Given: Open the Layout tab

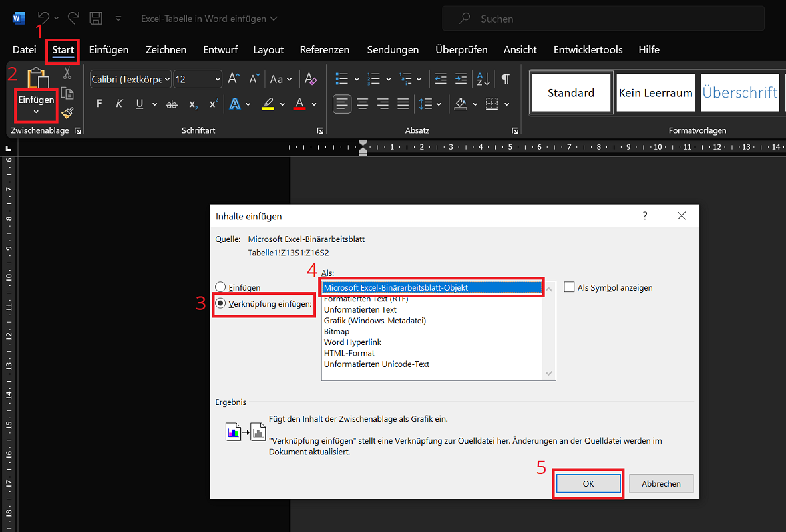Looking at the screenshot, I should point(268,50).
